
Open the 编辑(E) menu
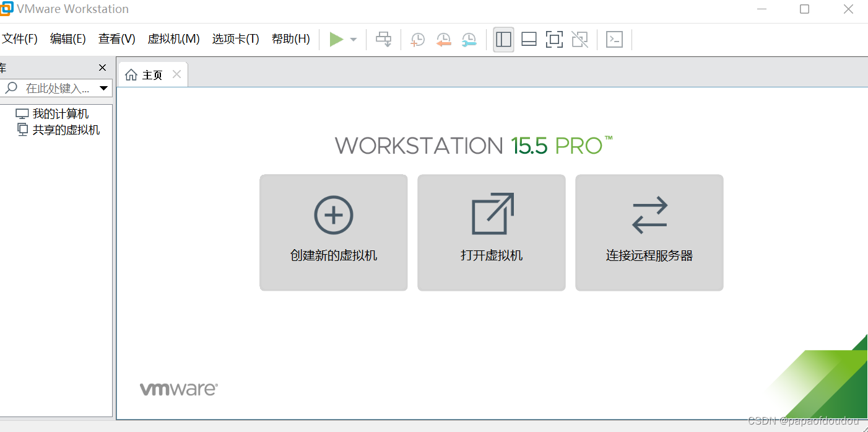pyautogui.click(x=68, y=39)
